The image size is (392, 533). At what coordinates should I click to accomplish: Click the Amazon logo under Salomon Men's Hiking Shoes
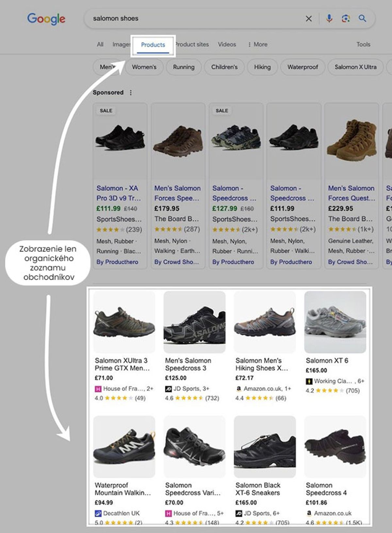coord(239,389)
